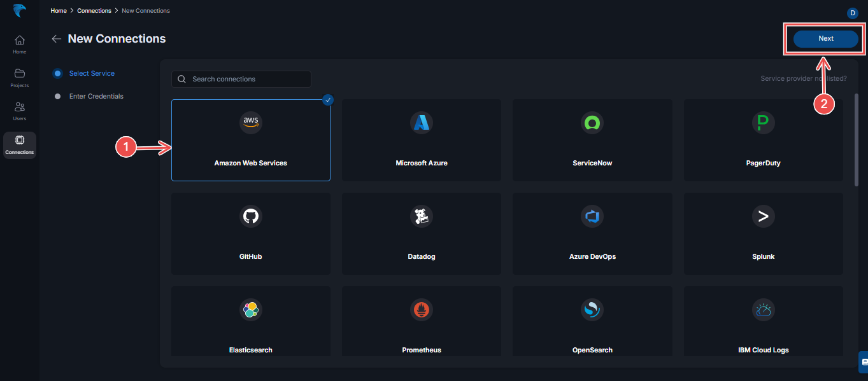
Task: Click 'Service provider not listed?' link
Action: [x=803, y=79]
